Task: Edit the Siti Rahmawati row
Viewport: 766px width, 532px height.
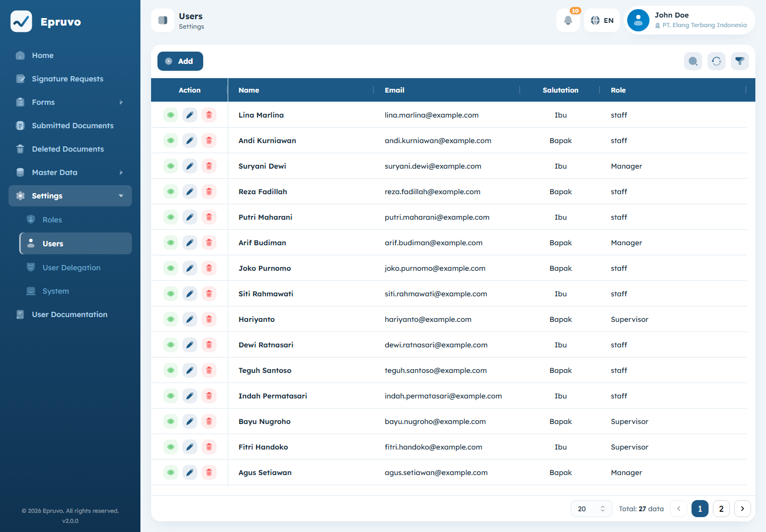Action: click(x=190, y=294)
